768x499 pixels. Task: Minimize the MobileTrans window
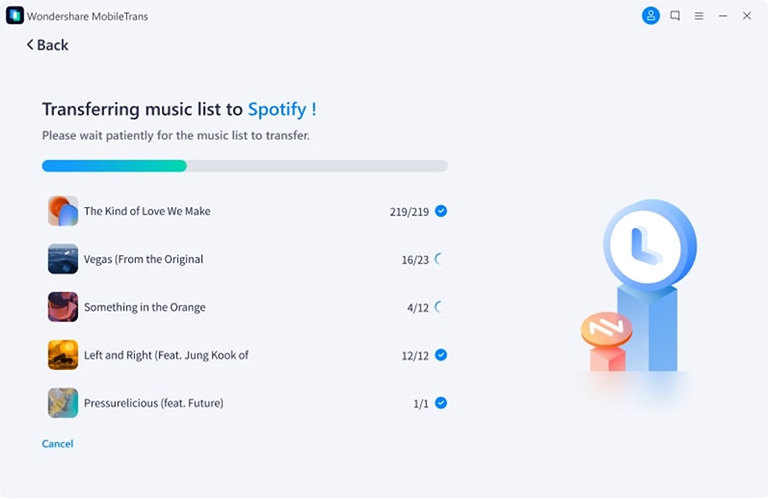point(723,16)
